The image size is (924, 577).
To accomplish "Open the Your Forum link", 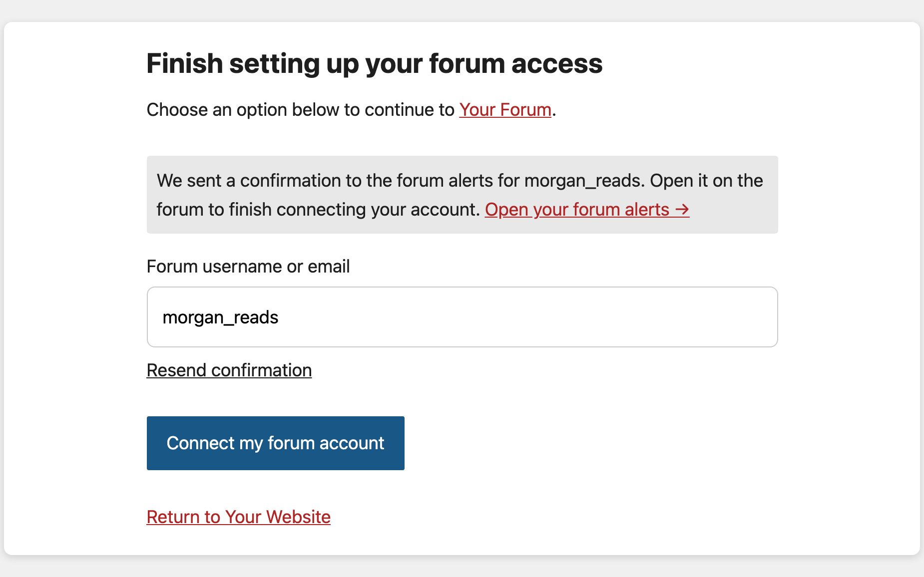I will coord(505,110).
